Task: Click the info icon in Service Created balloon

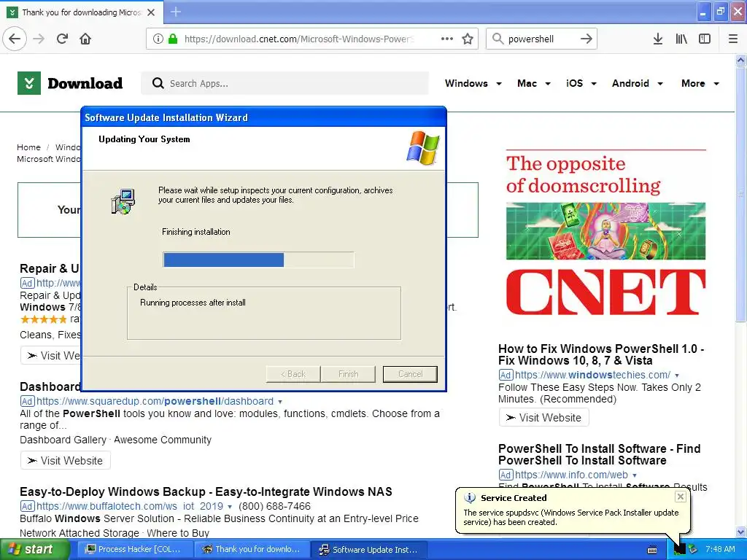Action: (x=470, y=497)
